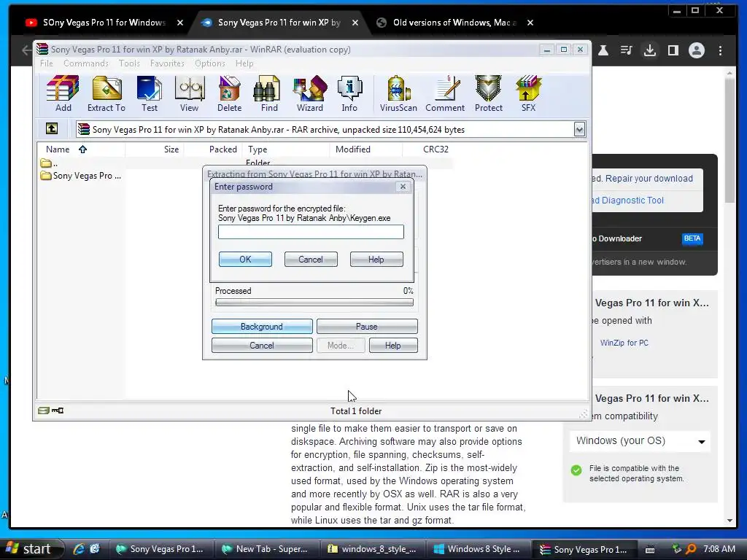Open New Tab - Super taskbar item

[x=266, y=549]
